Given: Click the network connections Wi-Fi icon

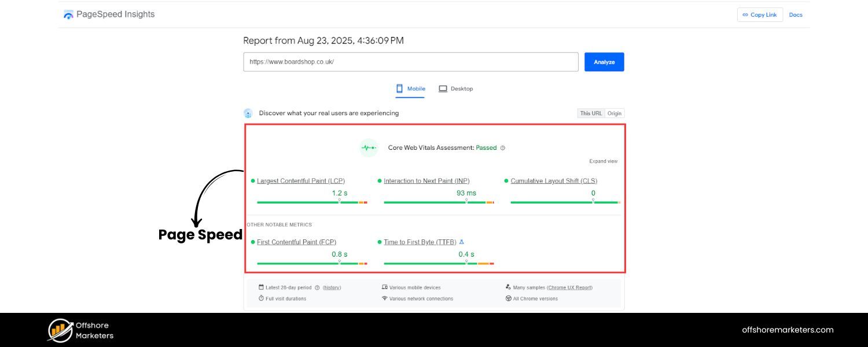Looking at the screenshot, I should click(x=385, y=298).
